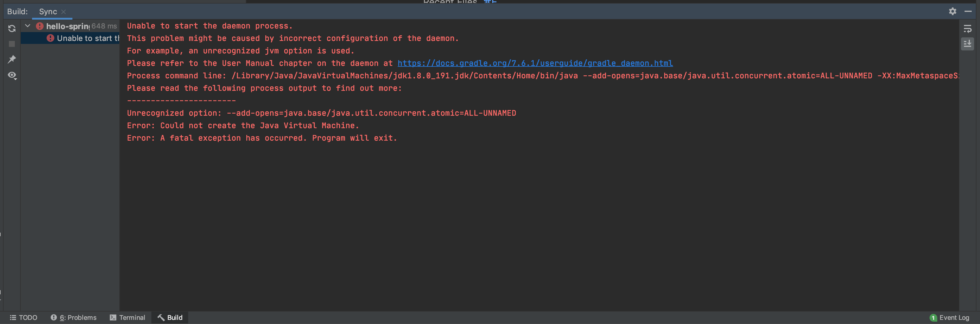The image size is (980, 324).
Task: Toggle soft-wrap in console output
Action: (967, 29)
